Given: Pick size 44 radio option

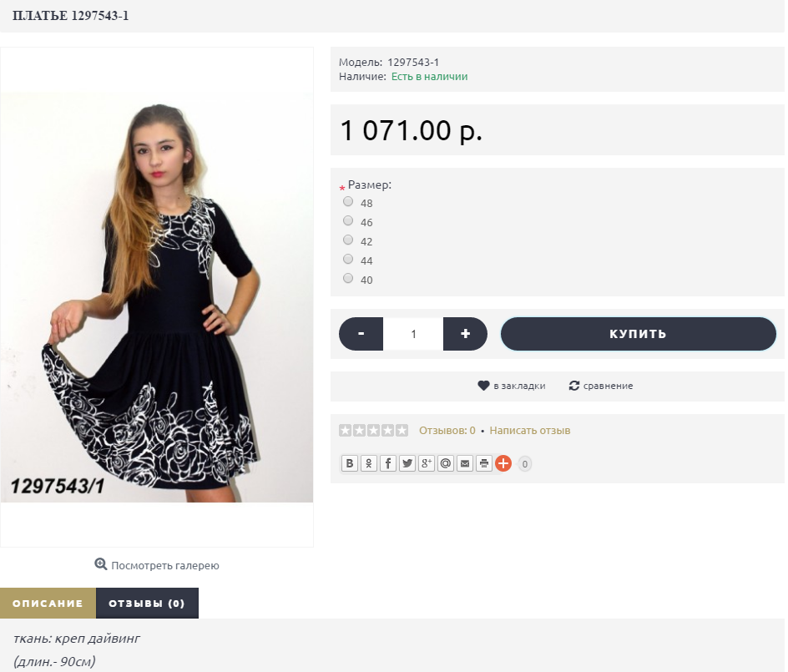Looking at the screenshot, I should (348, 259).
